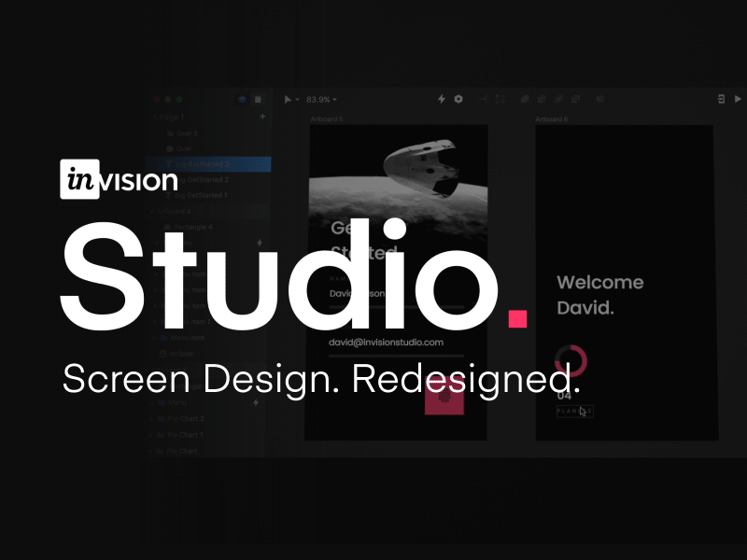This screenshot has width=747, height=560.
Task: Click the layers panel icon in top bar
Action: click(x=243, y=99)
